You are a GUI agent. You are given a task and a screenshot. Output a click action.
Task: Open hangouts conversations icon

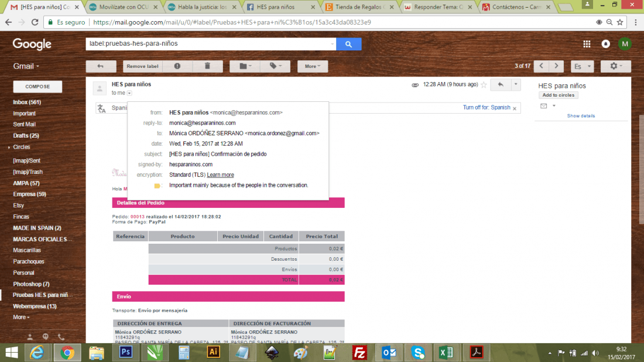(46, 337)
